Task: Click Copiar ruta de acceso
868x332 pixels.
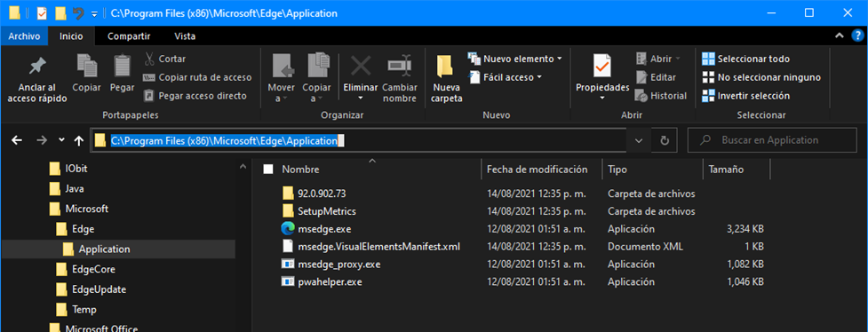Action: tap(197, 77)
